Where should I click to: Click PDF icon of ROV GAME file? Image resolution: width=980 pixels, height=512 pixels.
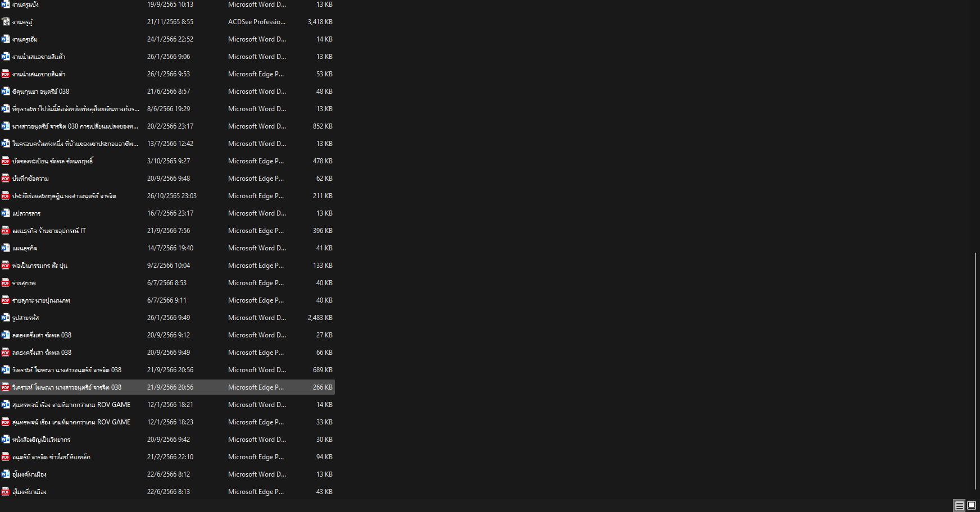6,422
